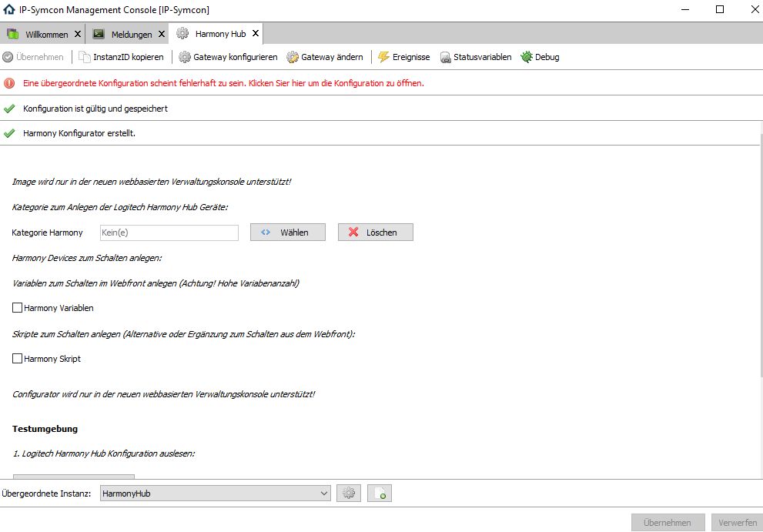
Task: Click the Gateway ändern toolbar icon
Action: click(x=293, y=57)
